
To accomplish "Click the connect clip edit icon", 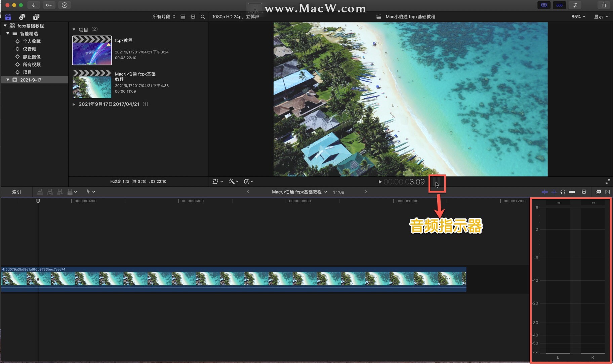I will point(40,192).
